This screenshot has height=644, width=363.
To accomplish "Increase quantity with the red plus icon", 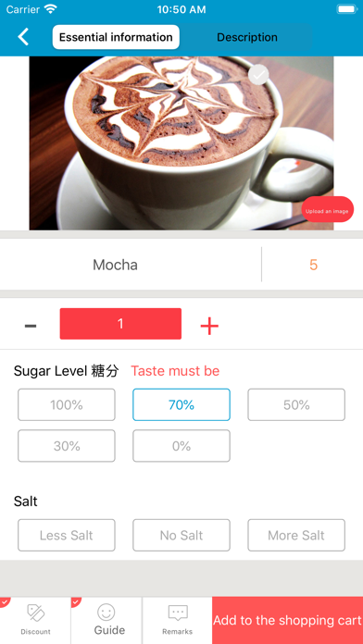I will click(x=209, y=326).
